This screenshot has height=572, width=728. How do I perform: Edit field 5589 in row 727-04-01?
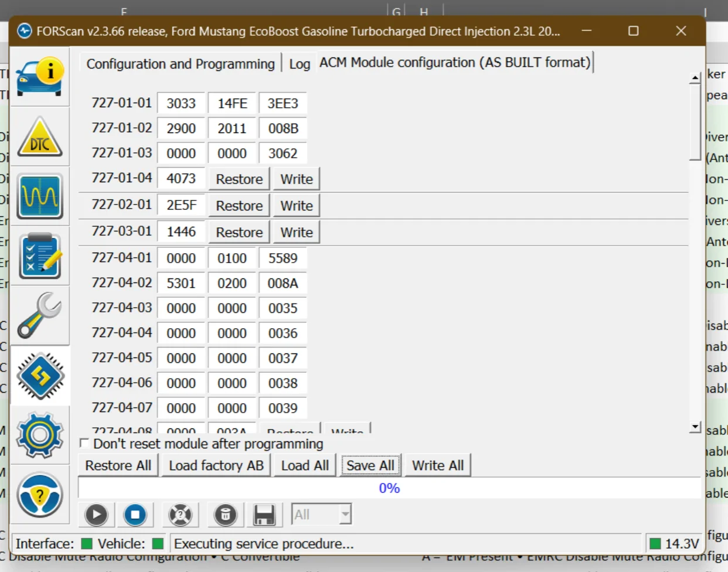coord(283,258)
